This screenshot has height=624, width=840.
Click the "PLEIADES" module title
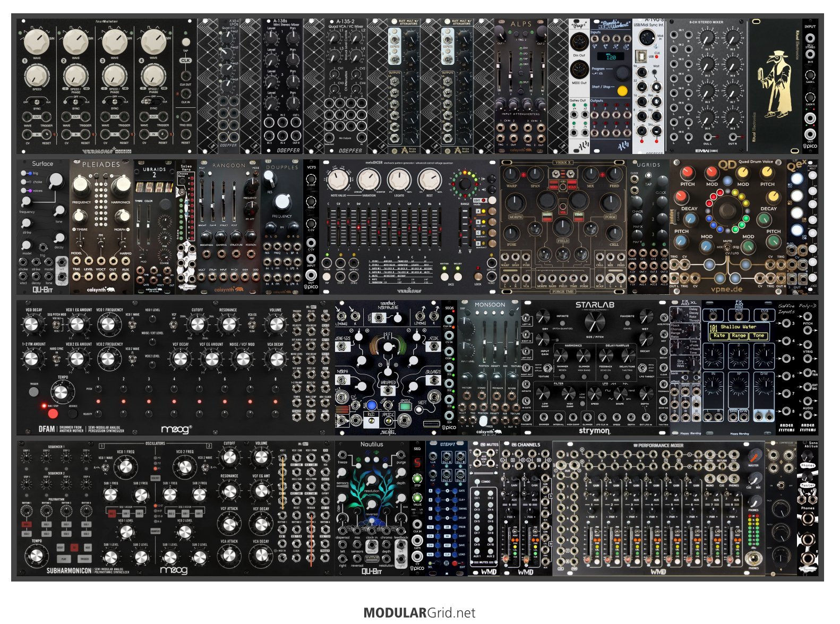[101, 165]
